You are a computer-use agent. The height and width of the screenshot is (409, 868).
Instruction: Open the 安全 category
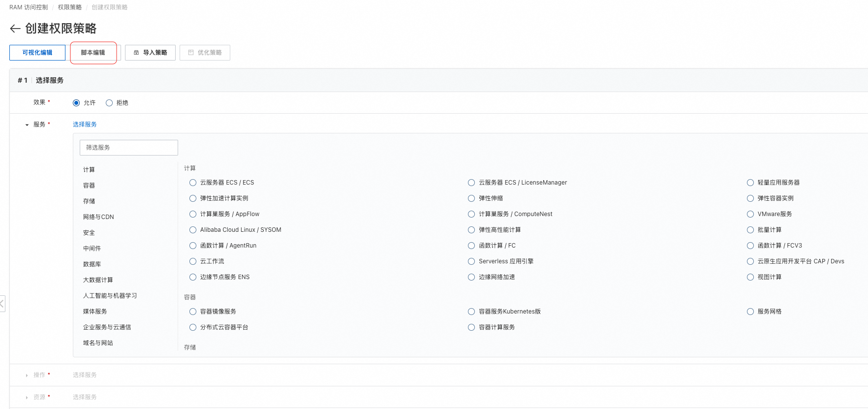[x=89, y=233]
